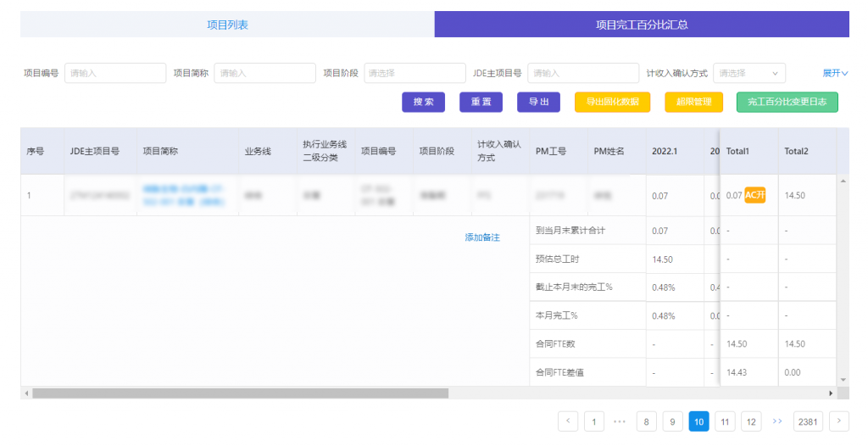This screenshot has height=446, width=868.
Task: Go to page 11
Action: coord(725,421)
